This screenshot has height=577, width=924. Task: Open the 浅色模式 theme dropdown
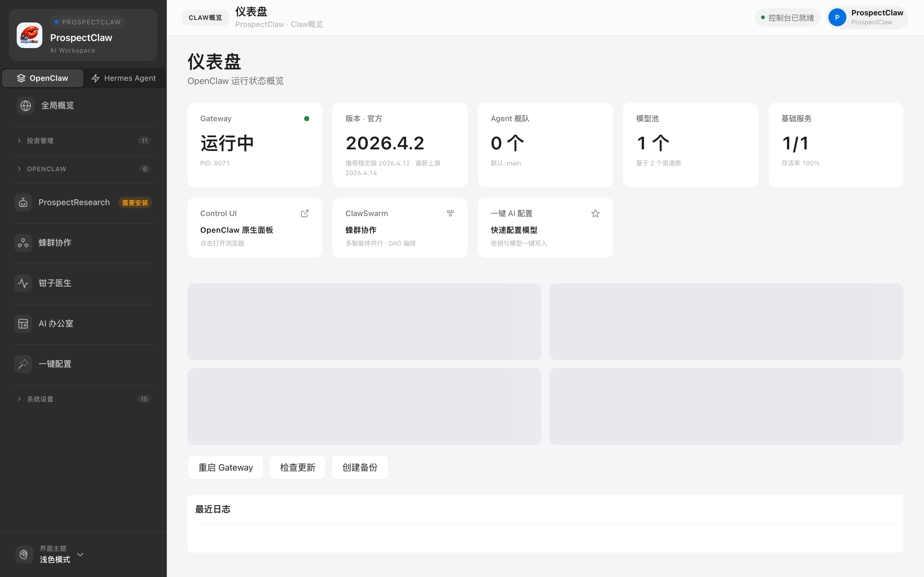(80, 555)
